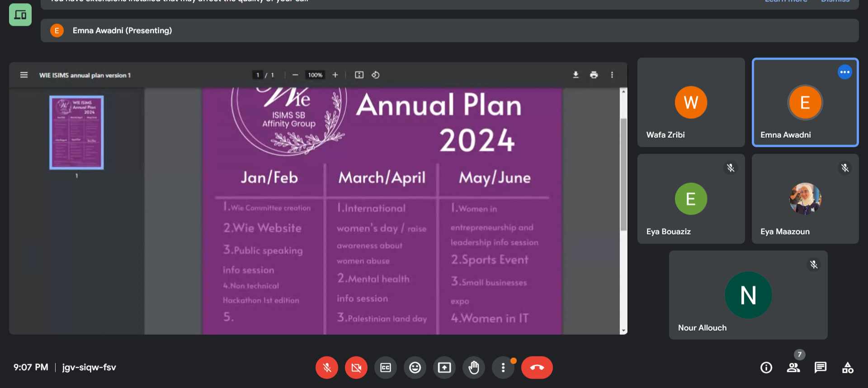Screen dimensions: 868x388
Task: Click the Emna Awadni (Presenting) banner
Action: click(x=122, y=31)
